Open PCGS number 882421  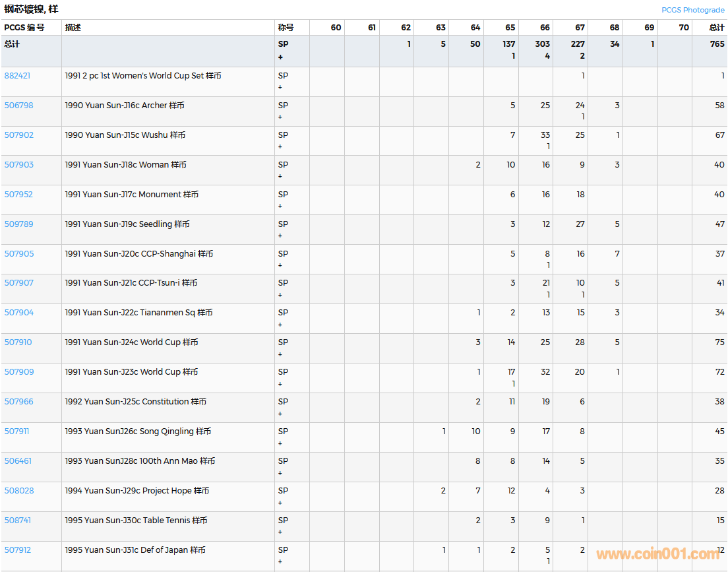tap(17, 76)
